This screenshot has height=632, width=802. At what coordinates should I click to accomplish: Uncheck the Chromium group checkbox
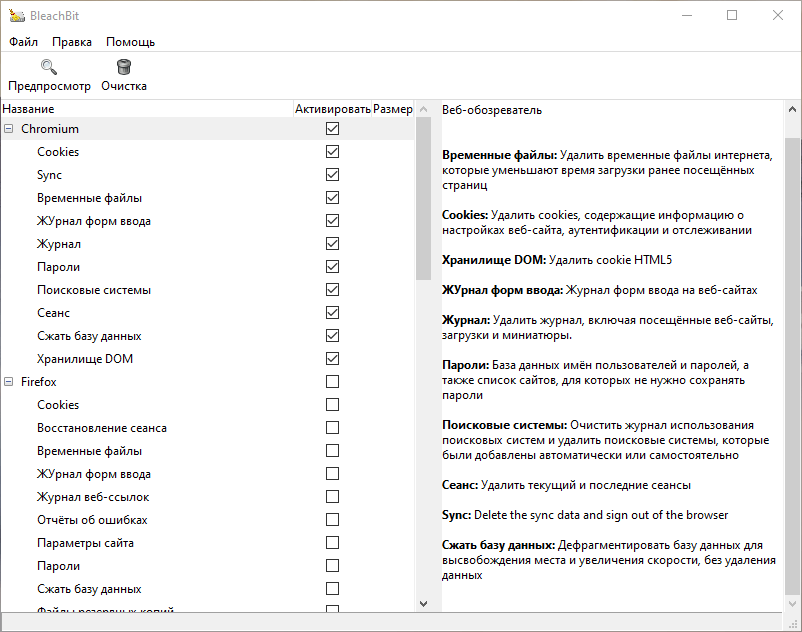click(332, 129)
